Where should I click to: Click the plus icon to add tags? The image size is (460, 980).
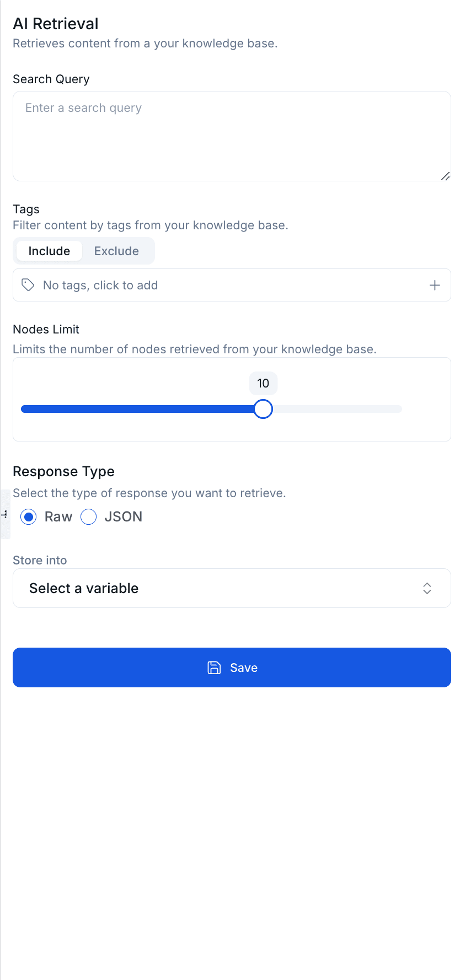pos(435,285)
